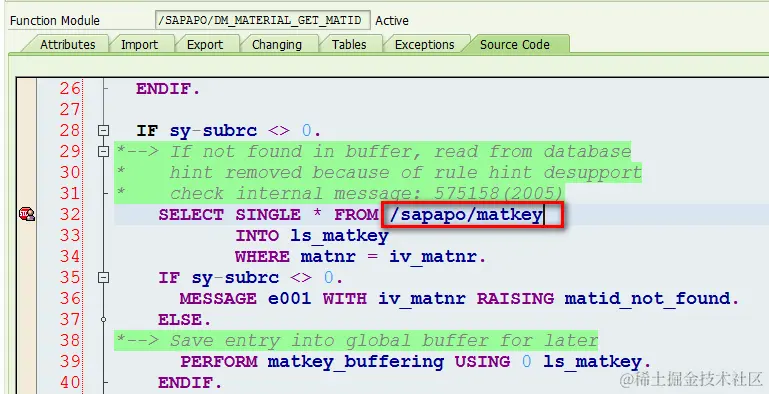Switch to the Import tab
Screen dimensions: 769x394
pos(139,45)
